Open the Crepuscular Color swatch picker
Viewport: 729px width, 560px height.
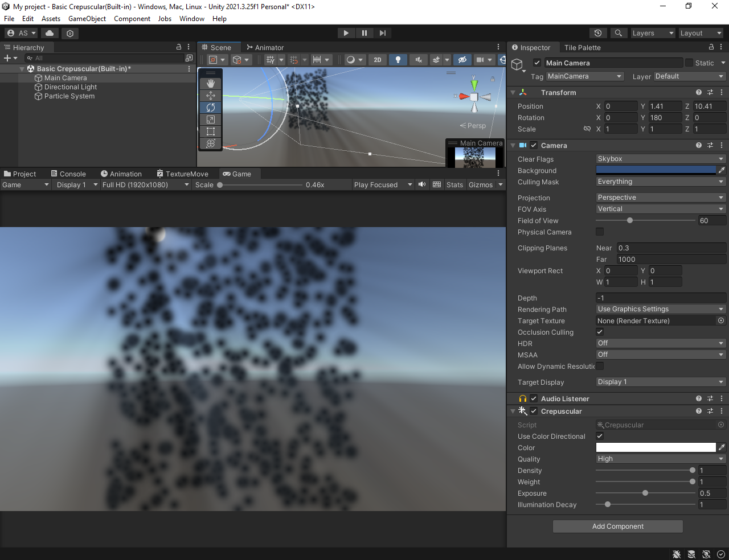(656, 447)
